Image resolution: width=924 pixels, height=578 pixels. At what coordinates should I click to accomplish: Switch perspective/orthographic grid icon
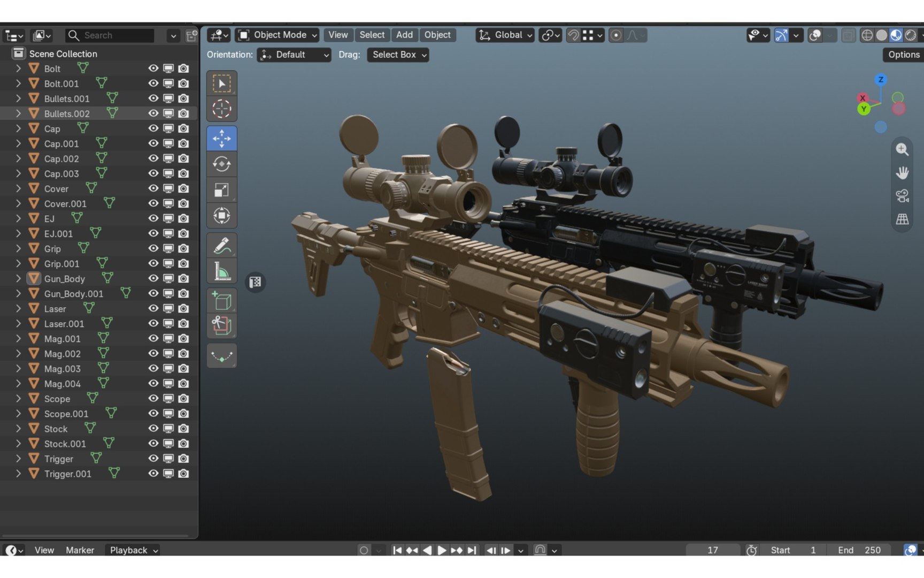[x=902, y=219]
